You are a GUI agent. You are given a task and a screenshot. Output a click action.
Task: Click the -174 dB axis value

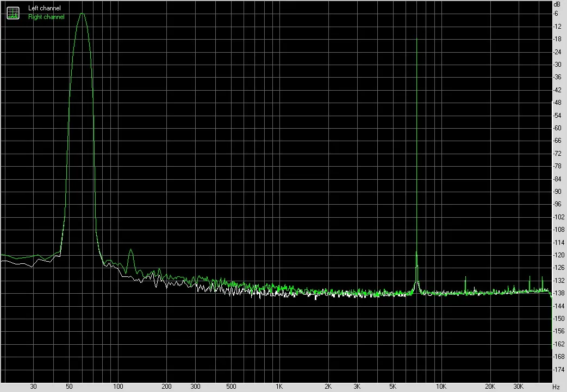[559, 369]
